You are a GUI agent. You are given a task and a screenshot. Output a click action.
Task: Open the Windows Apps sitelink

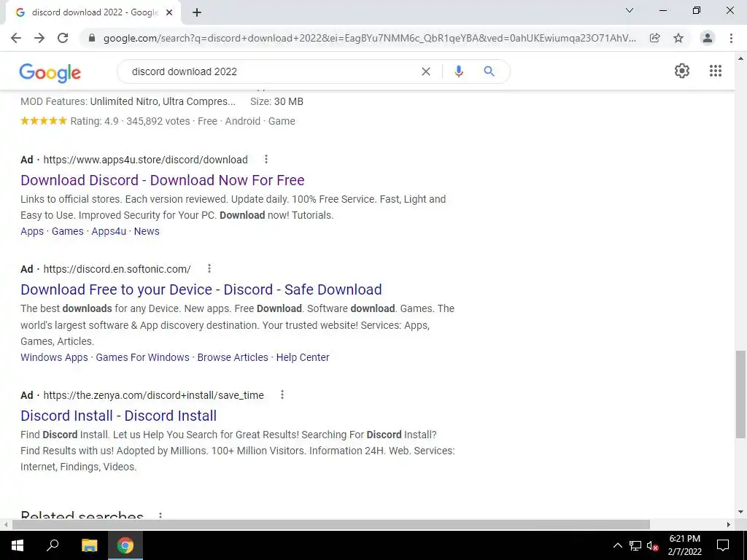(x=54, y=357)
